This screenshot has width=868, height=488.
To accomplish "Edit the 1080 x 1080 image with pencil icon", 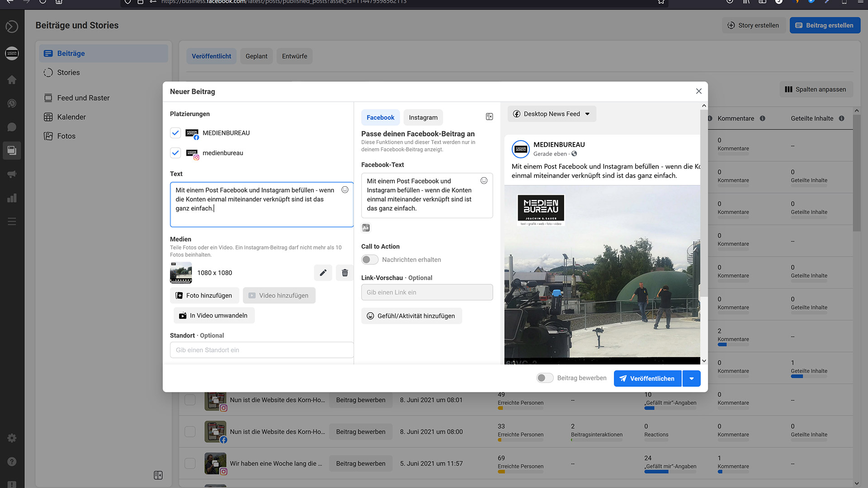I will click(323, 273).
